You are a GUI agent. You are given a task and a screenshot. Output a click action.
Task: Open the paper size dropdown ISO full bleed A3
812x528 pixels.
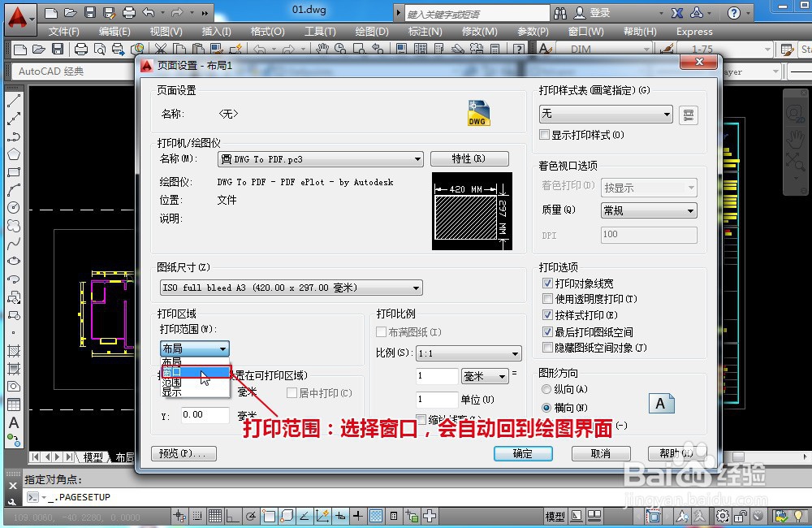click(x=291, y=288)
